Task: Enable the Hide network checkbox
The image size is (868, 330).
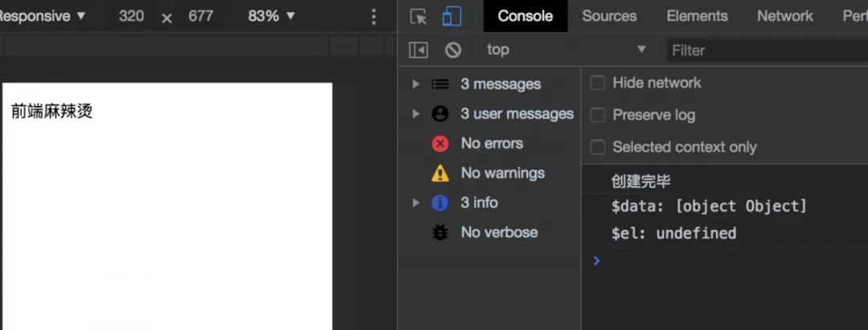Action: click(597, 83)
